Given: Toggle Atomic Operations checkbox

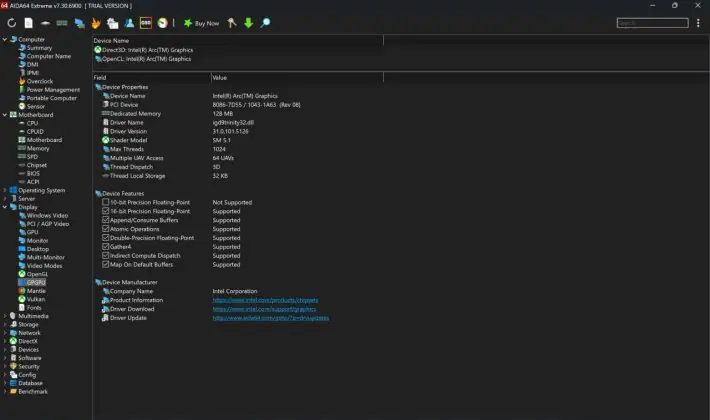Looking at the screenshot, I should 106,229.
